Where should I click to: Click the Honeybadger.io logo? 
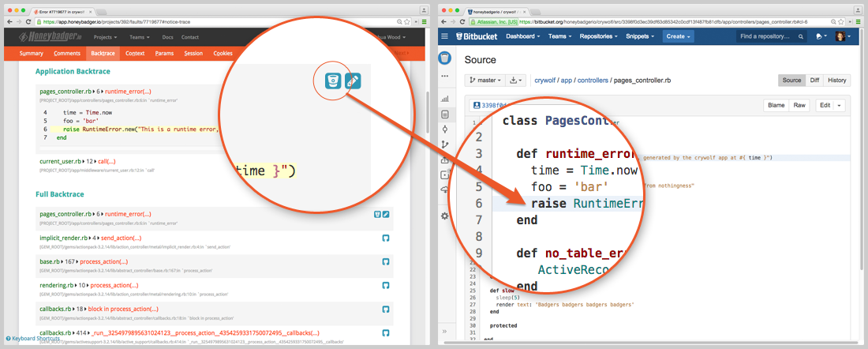pyautogui.click(x=51, y=37)
